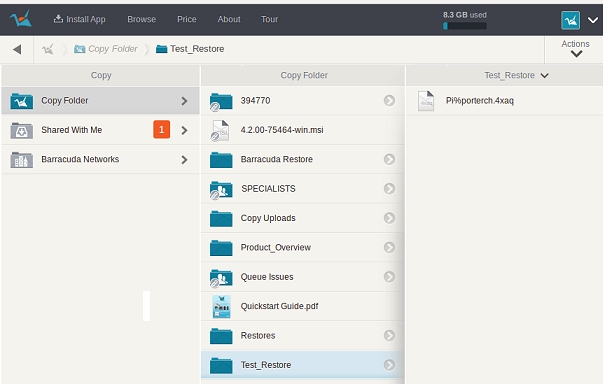Click the crane home icon in breadcrumb
Screen dimensions: 605x384
[x=48, y=49]
